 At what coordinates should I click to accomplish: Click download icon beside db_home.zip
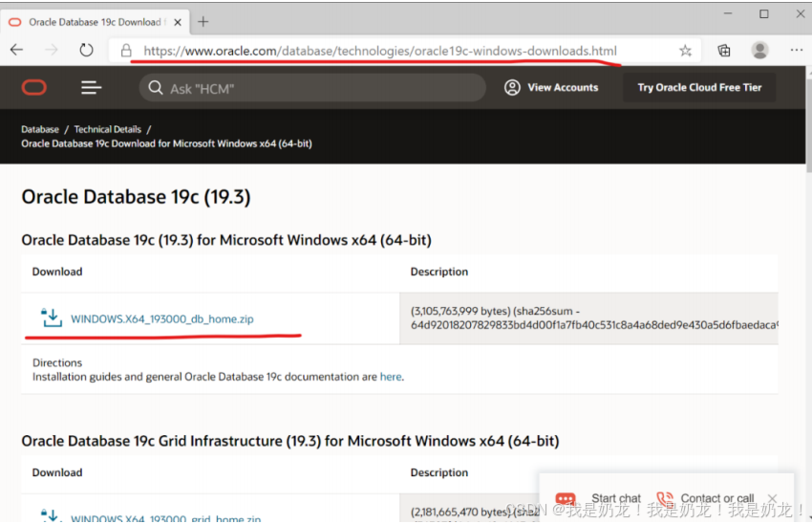52,317
